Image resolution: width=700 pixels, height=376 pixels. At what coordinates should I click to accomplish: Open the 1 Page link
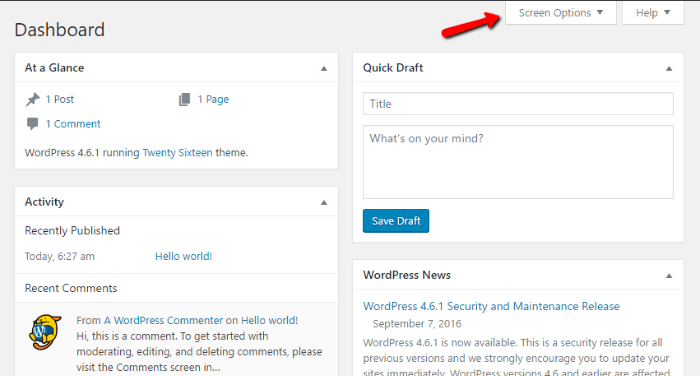213,99
